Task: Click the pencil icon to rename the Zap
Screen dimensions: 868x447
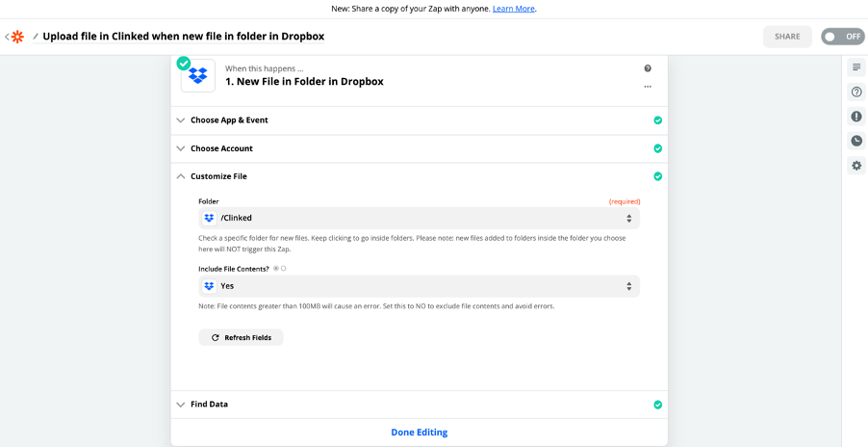Action: 36,37
